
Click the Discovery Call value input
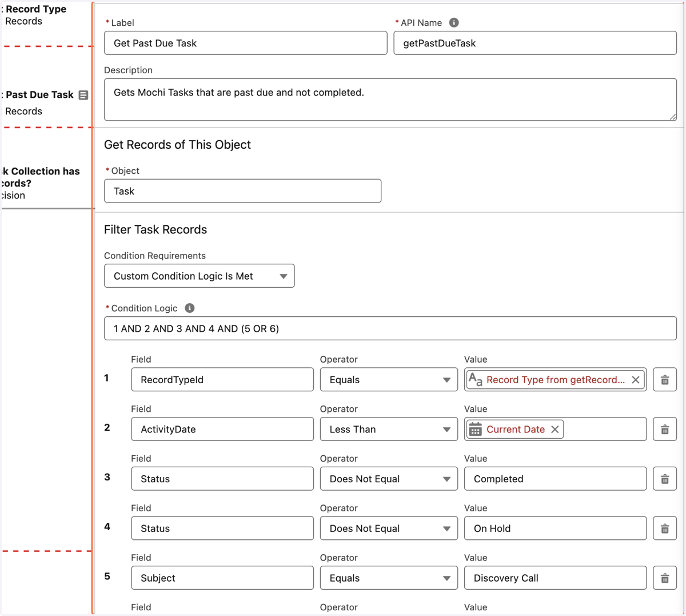pyautogui.click(x=555, y=578)
